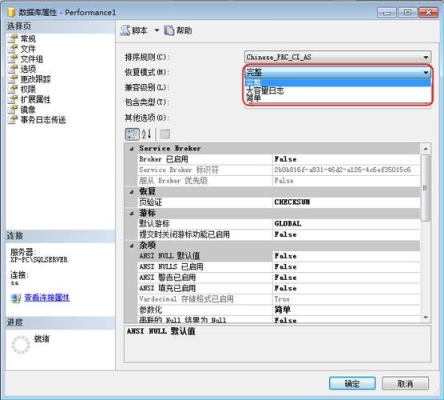This screenshot has width=444, height=400.
Task: Click the 查看连接属性 link
Action: point(47,297)
